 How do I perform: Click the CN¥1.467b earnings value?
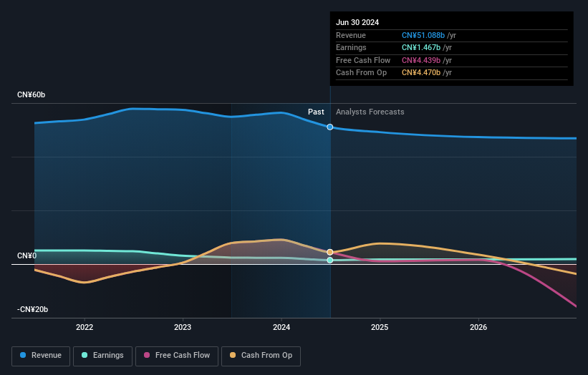click(x=420, y=47)
